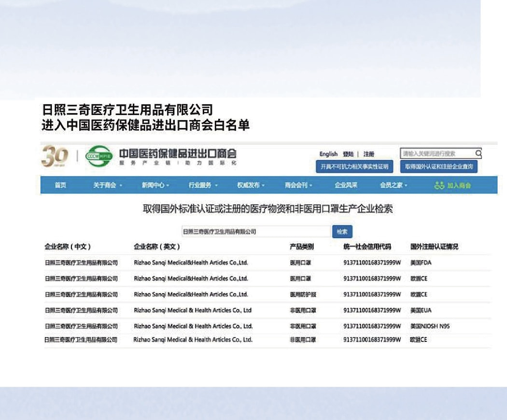Image resolution: width=507 pixels, height=420 pixels.
Task: Click the credit code in the NIOSH N95 row
Action: click(x=372, y=326)
